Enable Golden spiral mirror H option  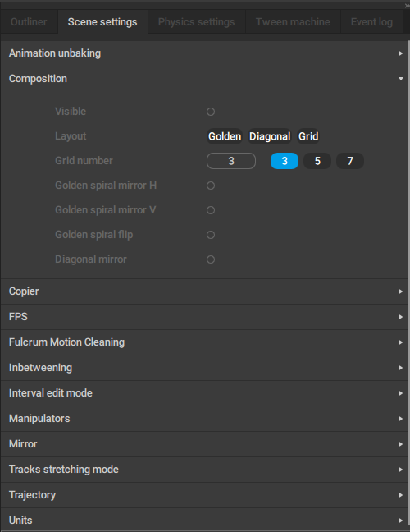tap(211, 186)
